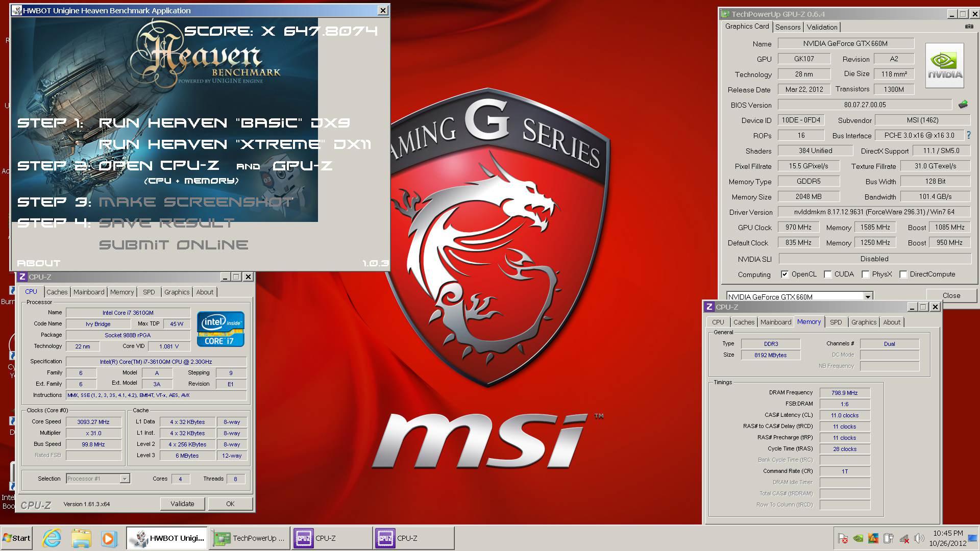Viewport: 980px width, 551px height.
Task: Open the Windows Media Player taskbar icon
Action: (x=108, y=538)
